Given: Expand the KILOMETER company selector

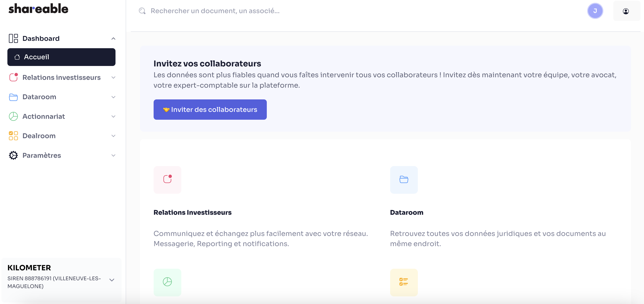Looking at the screenshot, I should (112, 280).
